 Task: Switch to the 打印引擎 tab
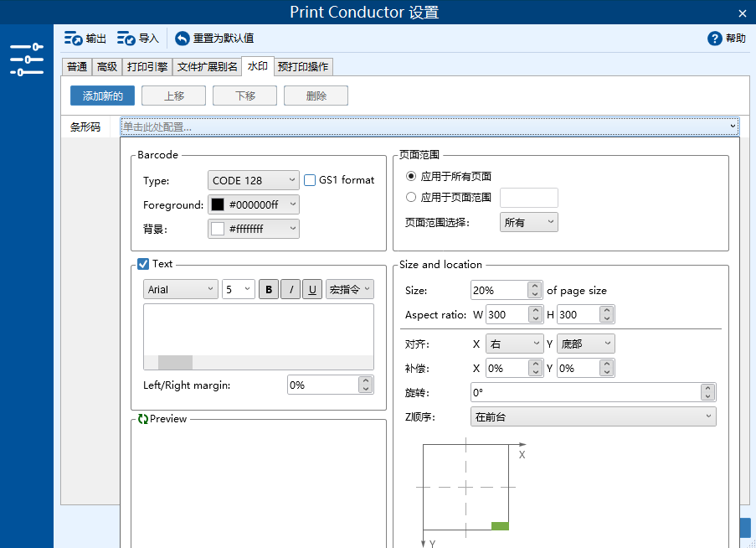pyautogui.click(x=147, y=67)
